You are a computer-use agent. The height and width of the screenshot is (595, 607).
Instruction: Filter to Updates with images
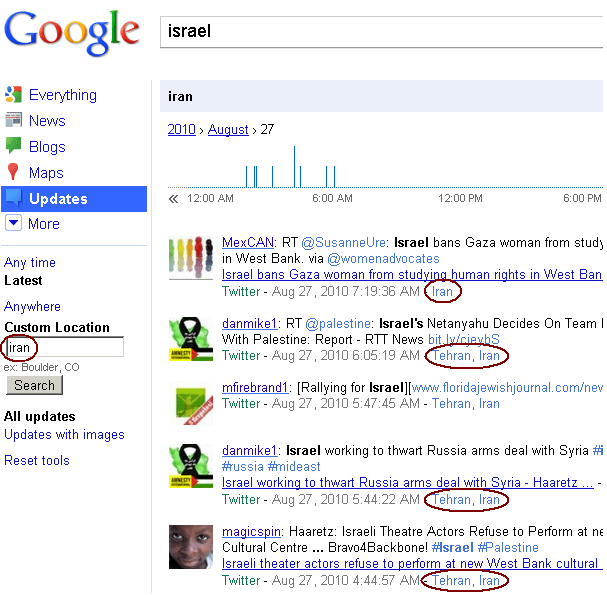click(64, 434)
